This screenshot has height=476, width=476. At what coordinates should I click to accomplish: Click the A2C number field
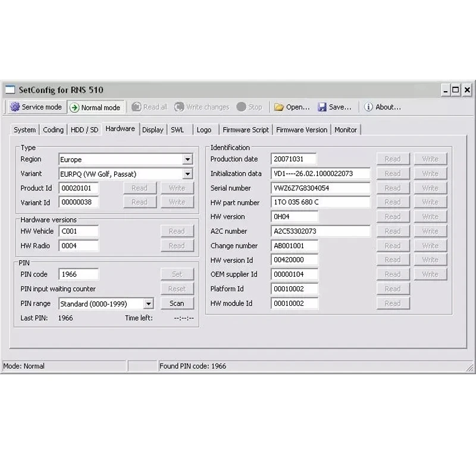(x=320, y=231)
